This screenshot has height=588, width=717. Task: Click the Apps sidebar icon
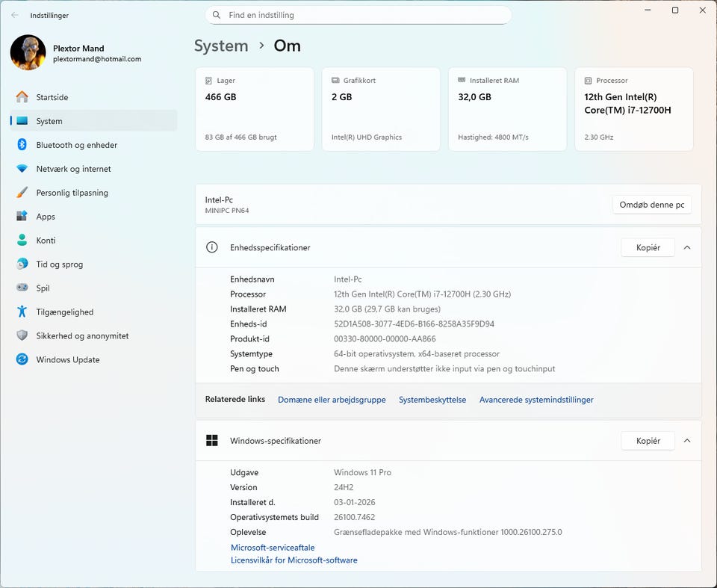[x=22, y=217]
